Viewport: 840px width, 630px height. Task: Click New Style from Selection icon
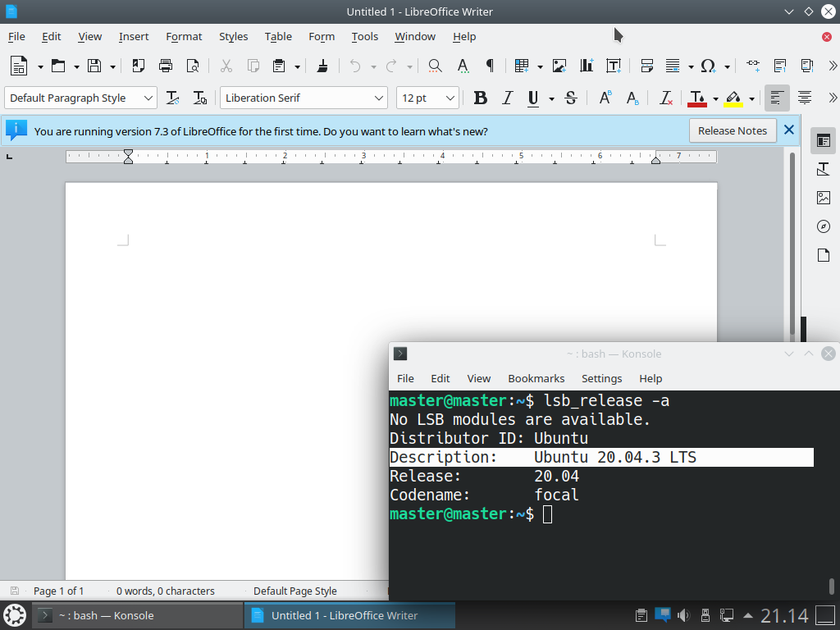click(200, 98)
